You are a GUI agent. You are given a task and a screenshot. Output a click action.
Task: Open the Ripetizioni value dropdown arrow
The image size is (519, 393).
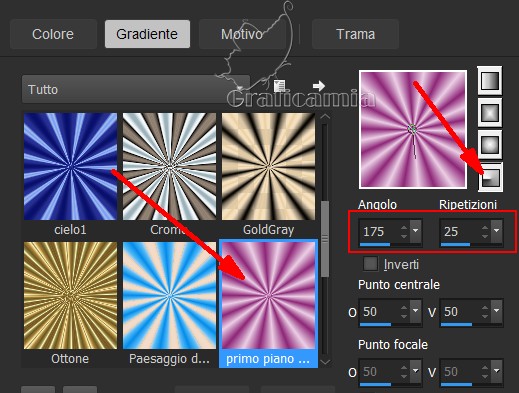pos(497,231)
